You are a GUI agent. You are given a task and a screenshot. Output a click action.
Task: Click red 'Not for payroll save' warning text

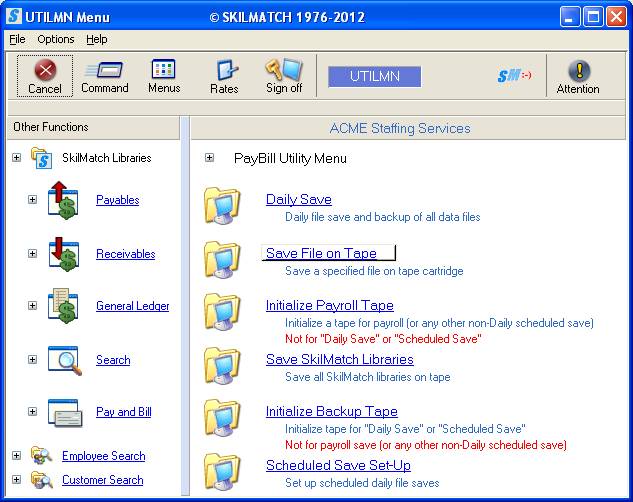click(x=426, y=445)
